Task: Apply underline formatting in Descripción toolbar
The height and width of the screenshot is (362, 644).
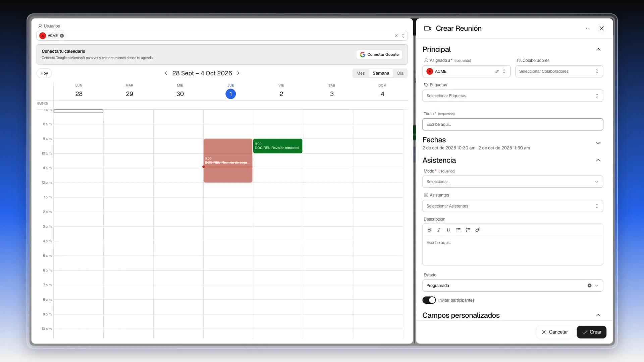Action: (x=448, y=230)
